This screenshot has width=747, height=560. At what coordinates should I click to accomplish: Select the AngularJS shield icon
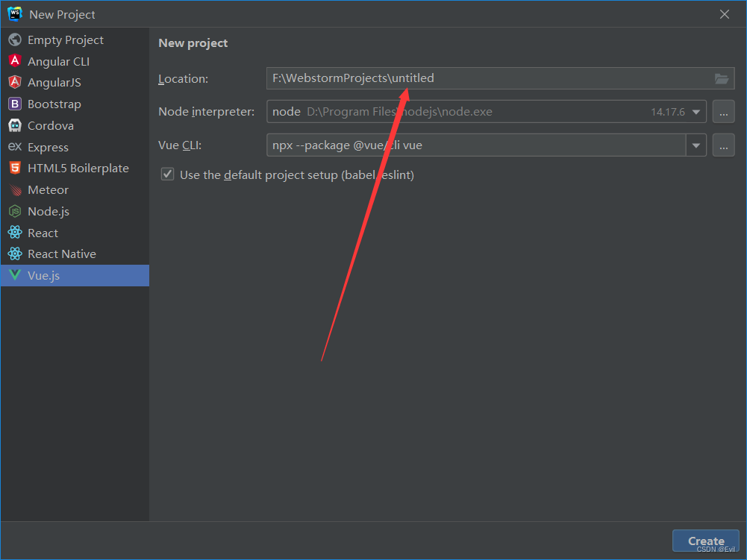(14, 83)
